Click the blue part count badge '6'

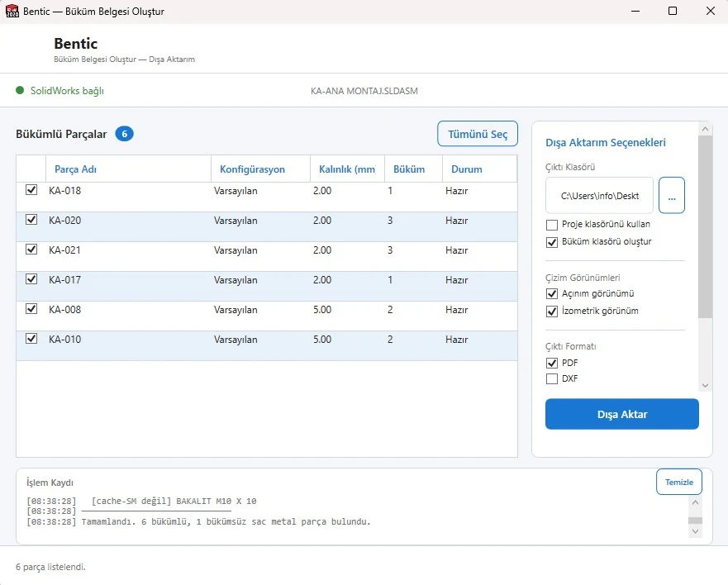coord(125,134)
